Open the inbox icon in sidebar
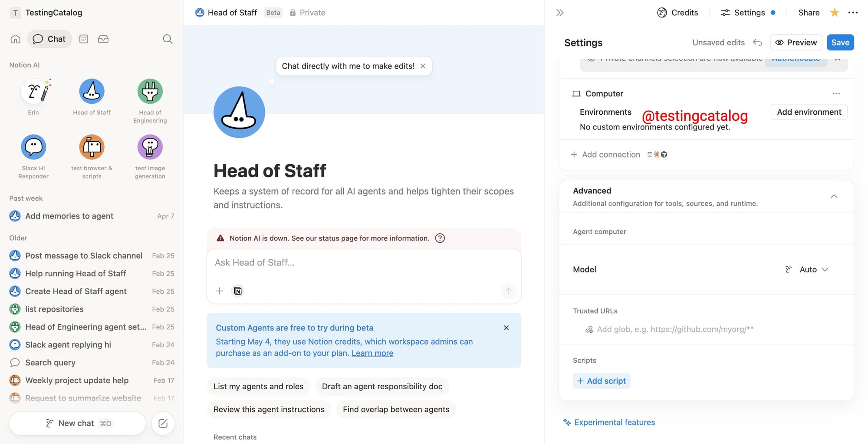The height and width of the screenshot is (444, 868). 103,39
